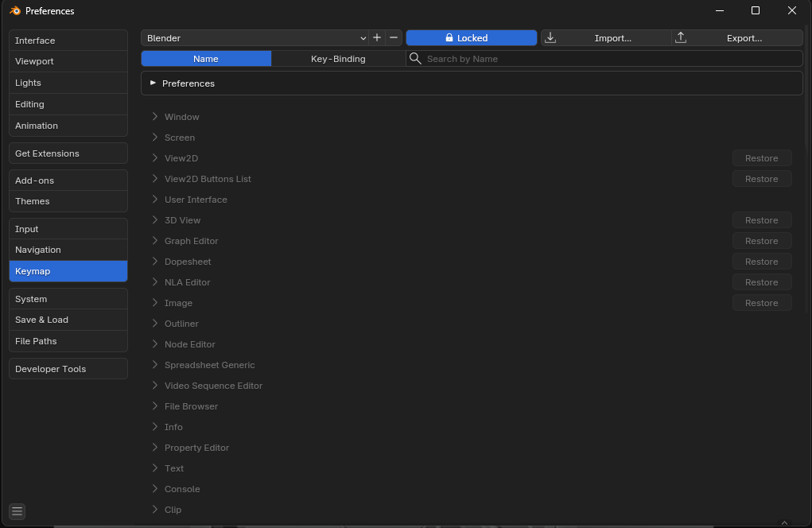
Task: Restore the View2D keymap
Action: coord(762,158)
